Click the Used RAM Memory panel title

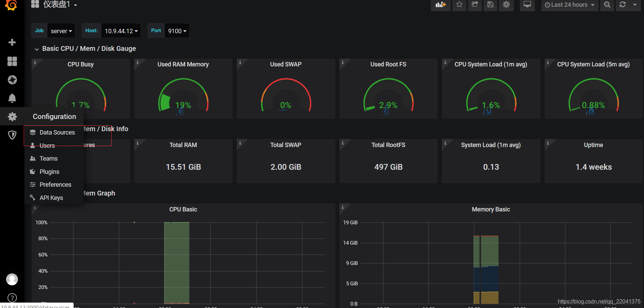183,64
